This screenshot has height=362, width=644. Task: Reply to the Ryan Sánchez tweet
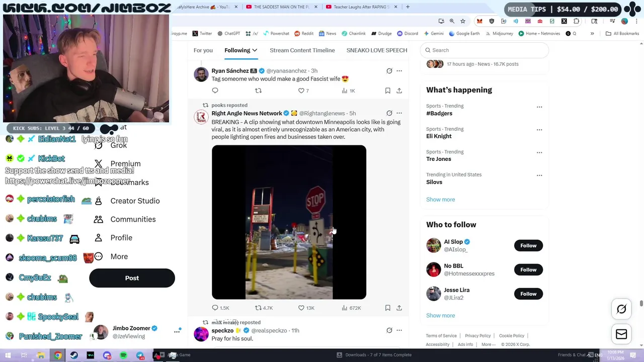[x=215, y=90]
